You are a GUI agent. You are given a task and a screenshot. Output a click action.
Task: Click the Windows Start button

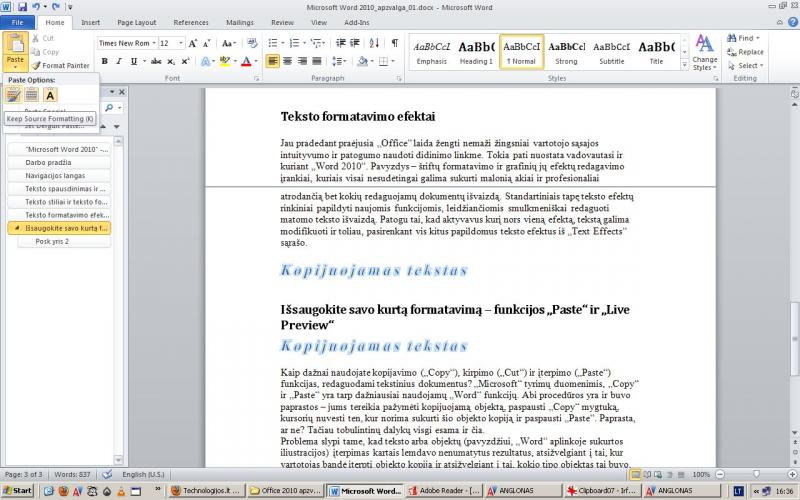point(17,491)
